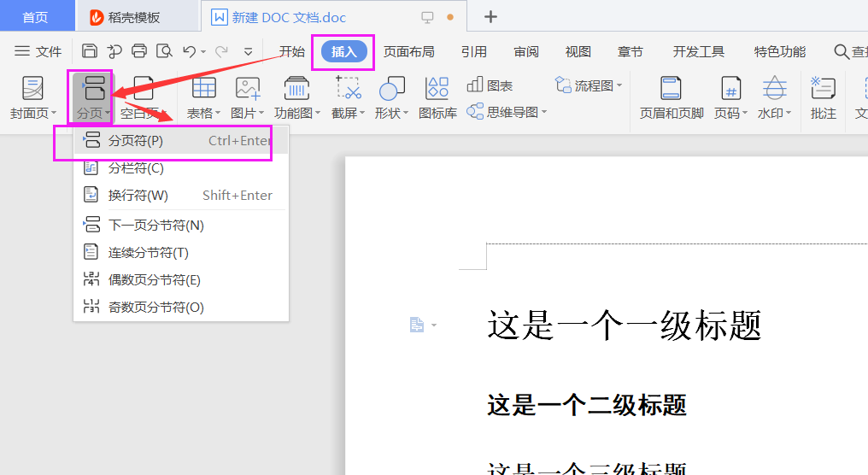868x475 pixels.
Task: Click the search magnifier icon
Action: pyautogui.click(x=841, y=51)
